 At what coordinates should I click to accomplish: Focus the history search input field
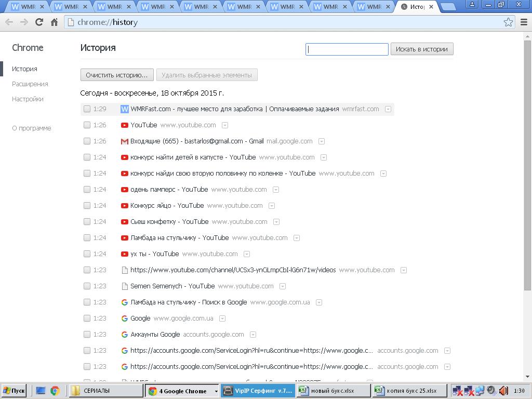(x=347, y=49)
